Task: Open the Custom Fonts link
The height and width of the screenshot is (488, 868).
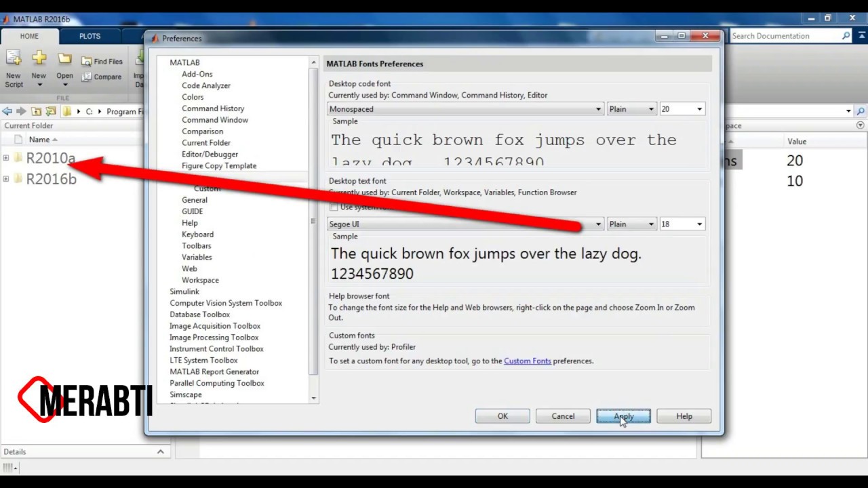Action: (528, 361)
